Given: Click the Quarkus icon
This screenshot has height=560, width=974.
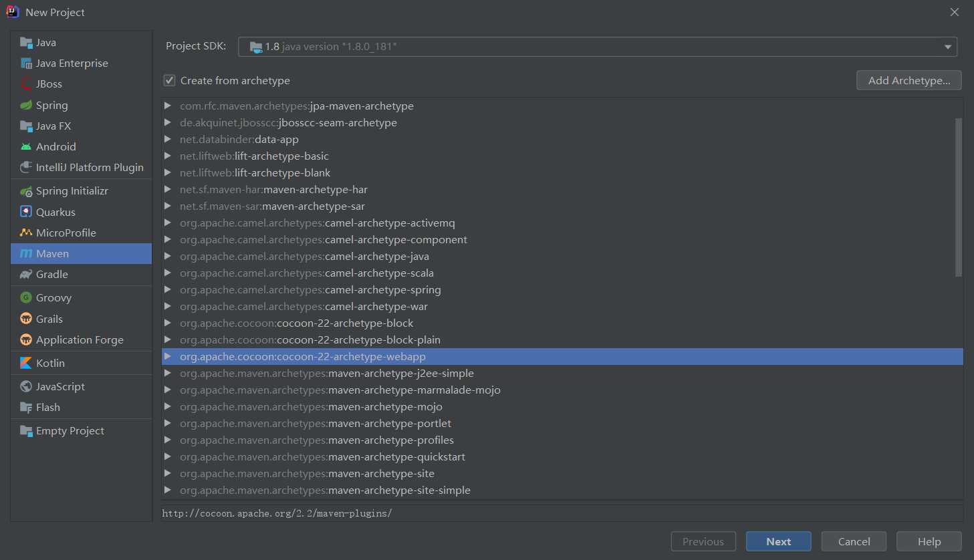Looking at the screenshot, I should pos(26,212).
